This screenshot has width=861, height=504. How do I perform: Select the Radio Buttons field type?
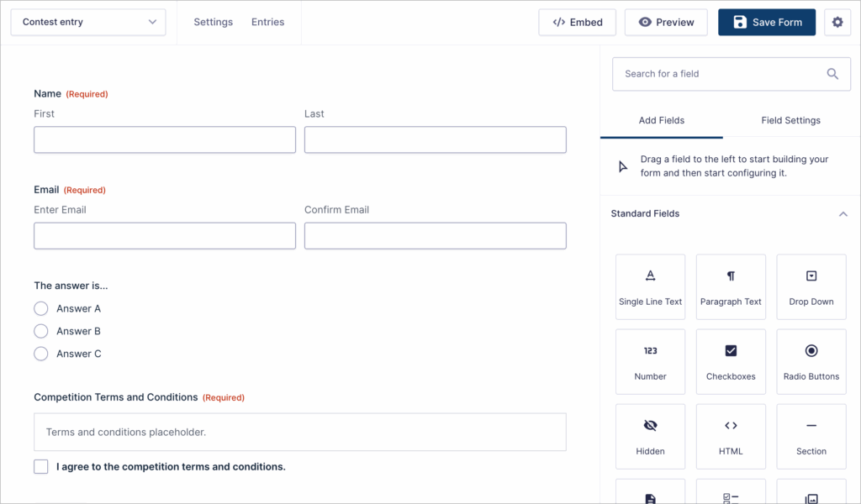[x=811, y=361]
